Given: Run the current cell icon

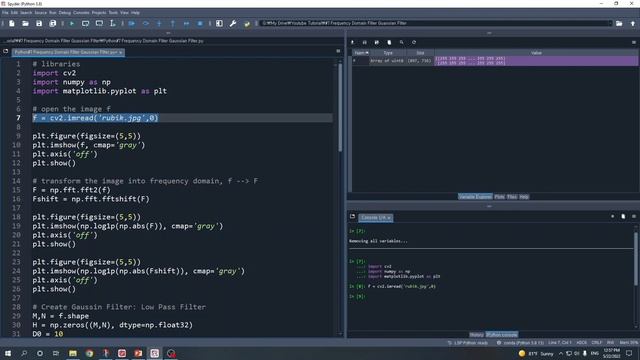Looking at the screenshot, I should point(85,24).
